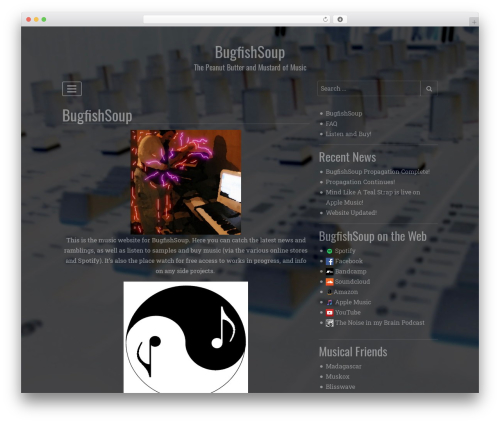The image size is (500, 423).
Task: Click the browser download icon
Action: 340,19
